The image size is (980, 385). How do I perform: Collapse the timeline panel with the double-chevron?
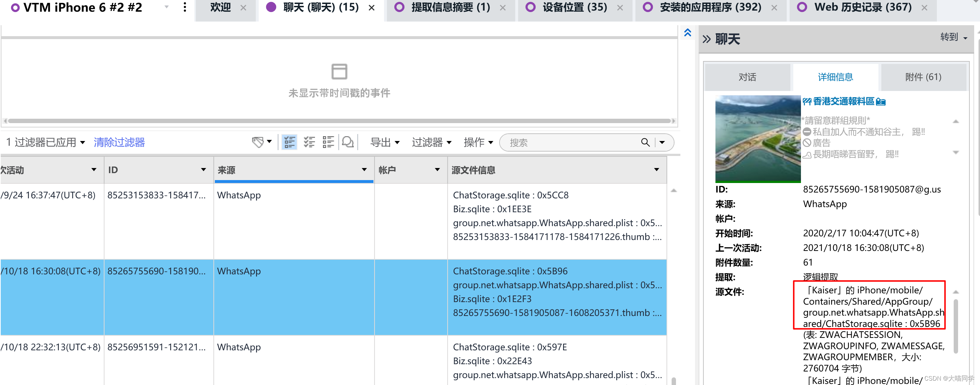tap(687, 33)
